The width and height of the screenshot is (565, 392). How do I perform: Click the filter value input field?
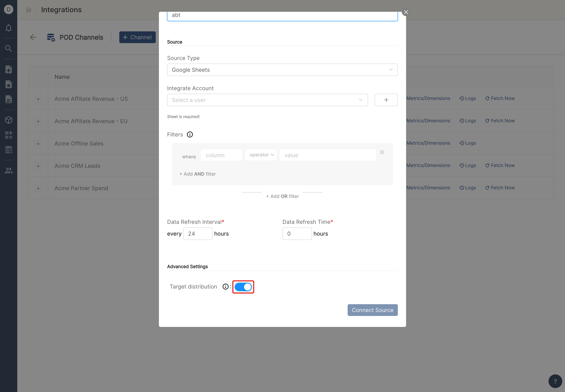[x=328, y=155]
